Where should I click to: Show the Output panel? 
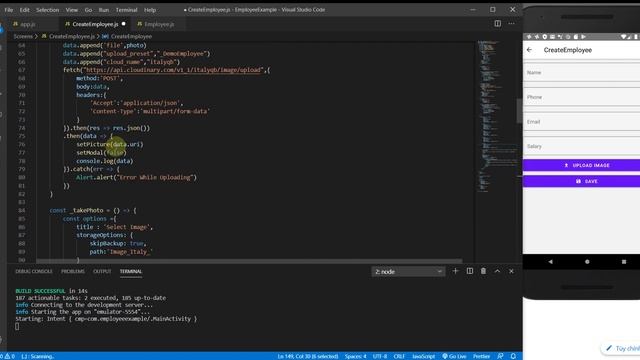click(x=102, y=271)
